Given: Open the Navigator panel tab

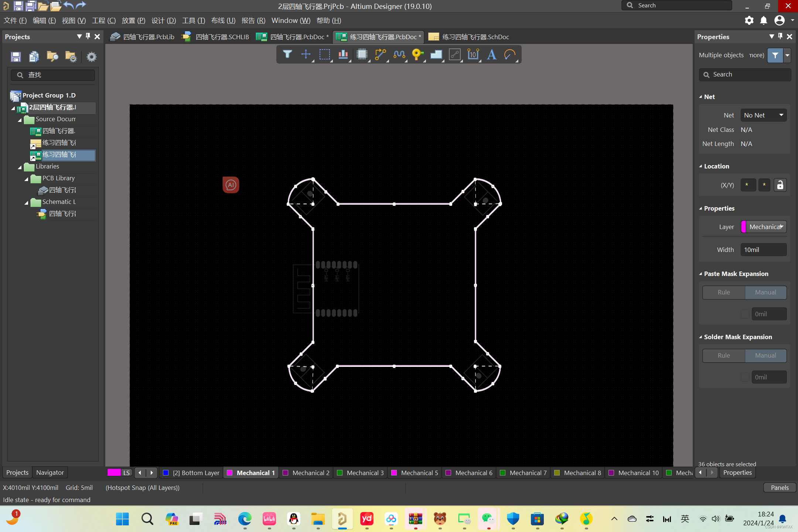Looking at the screenshot, I should pos(50,473).
